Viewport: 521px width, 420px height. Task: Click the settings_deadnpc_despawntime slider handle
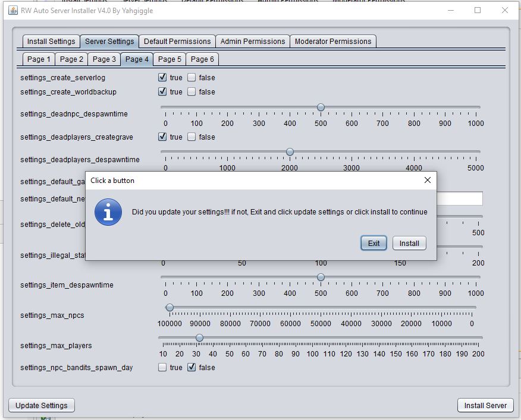pos(321,108)
